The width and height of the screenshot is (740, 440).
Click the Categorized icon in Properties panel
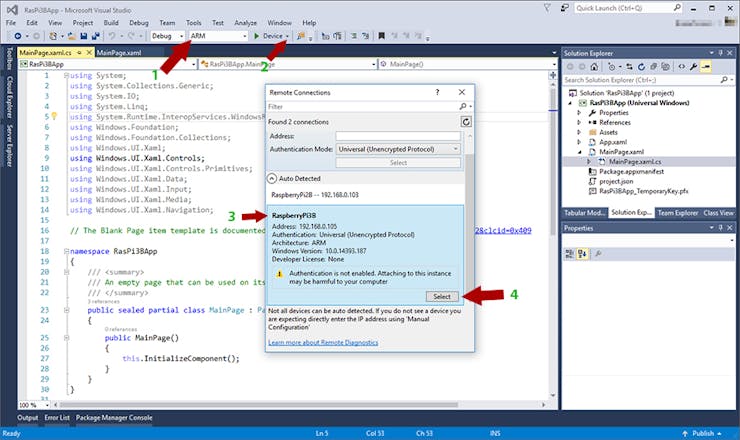570,254
